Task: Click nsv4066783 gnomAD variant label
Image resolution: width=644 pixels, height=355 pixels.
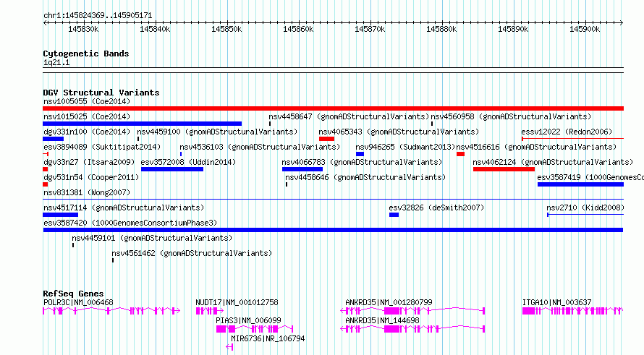Action: pos(362,162)
